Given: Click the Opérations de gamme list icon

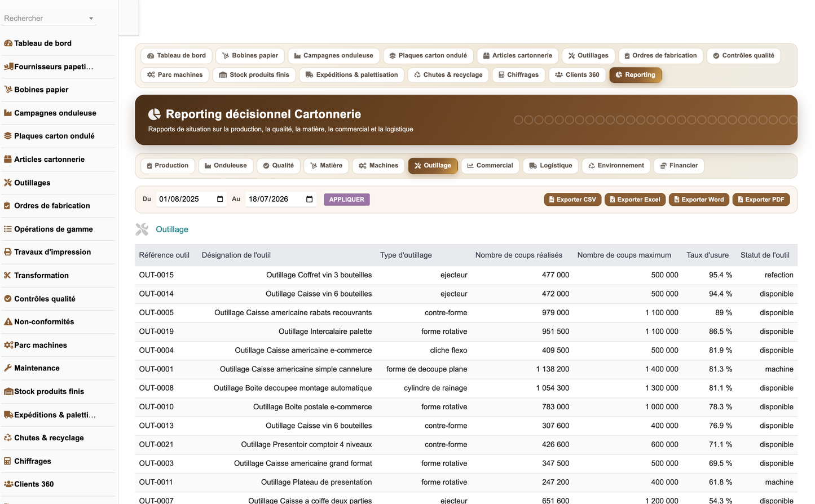Looking at the screenshot, I should (x=8, y=229).
